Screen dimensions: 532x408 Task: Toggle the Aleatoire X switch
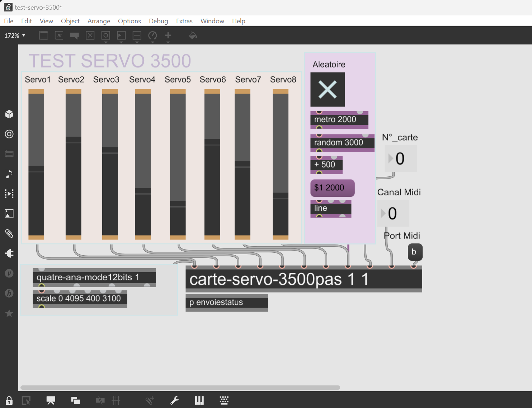point(328,90)
